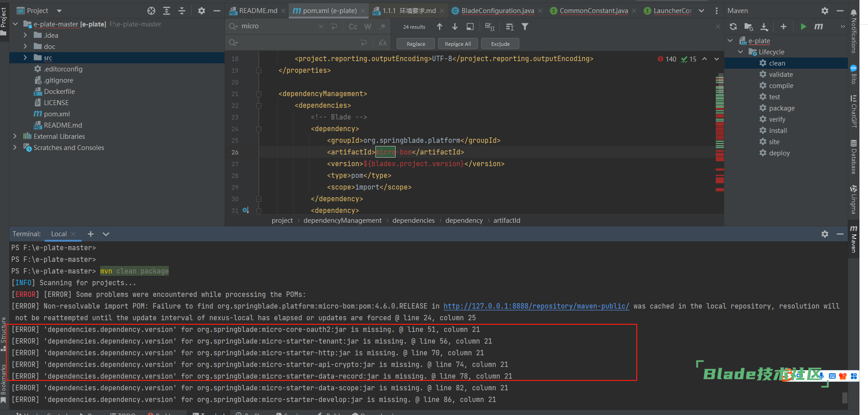Open Project panel settings gear

point(201,11)
